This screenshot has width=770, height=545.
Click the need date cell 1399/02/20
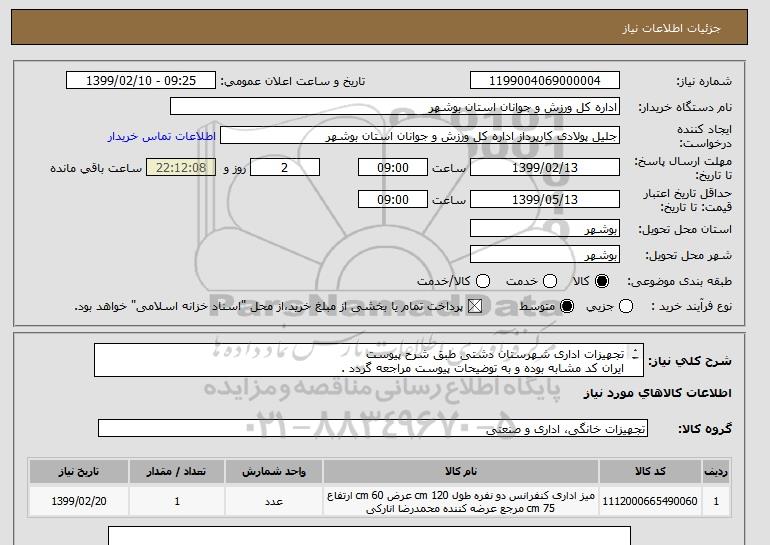[79, 501]
